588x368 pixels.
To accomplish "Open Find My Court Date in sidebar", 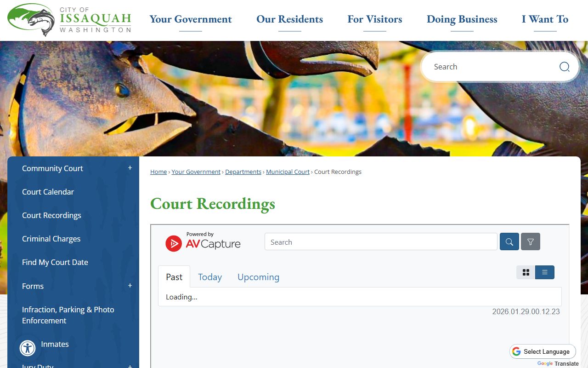I will pyautogui.click(x=55, y=262).
